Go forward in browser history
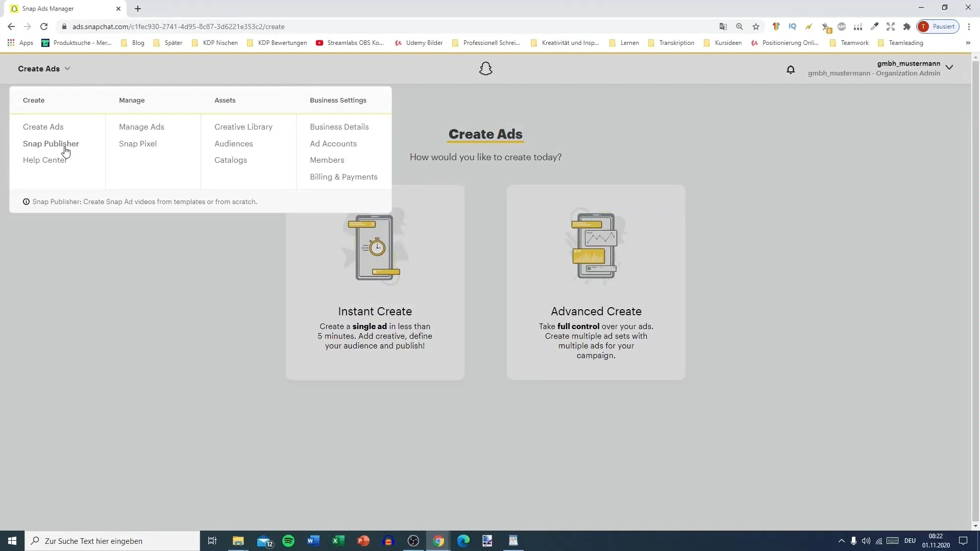Image resolution: width=980 pixels, height=551 pixels. click(28, 27)
